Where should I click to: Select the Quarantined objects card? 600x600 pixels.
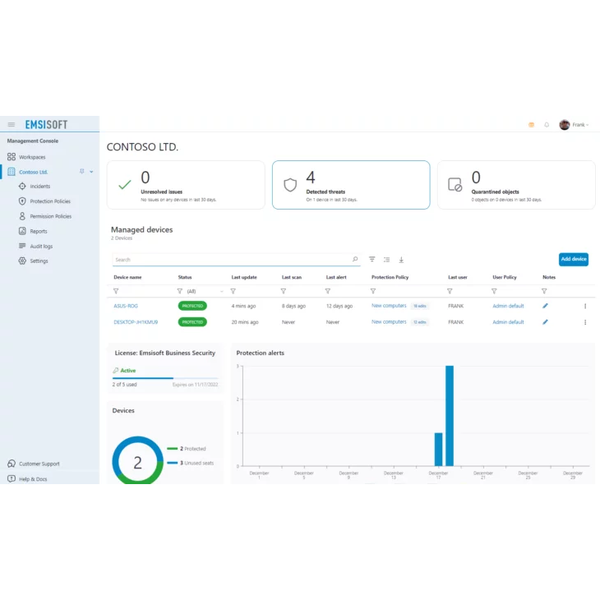click(x=516, y=185)
